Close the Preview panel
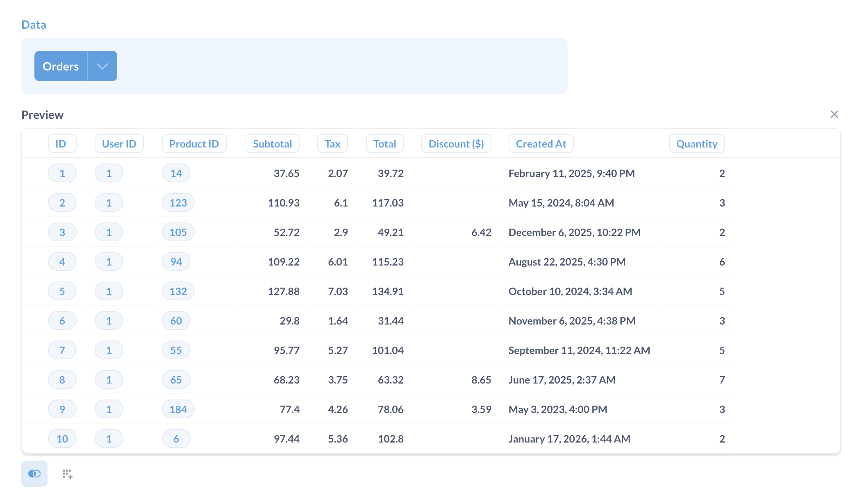The width and height of the screenshot is (864, 504). coord(835,115)
